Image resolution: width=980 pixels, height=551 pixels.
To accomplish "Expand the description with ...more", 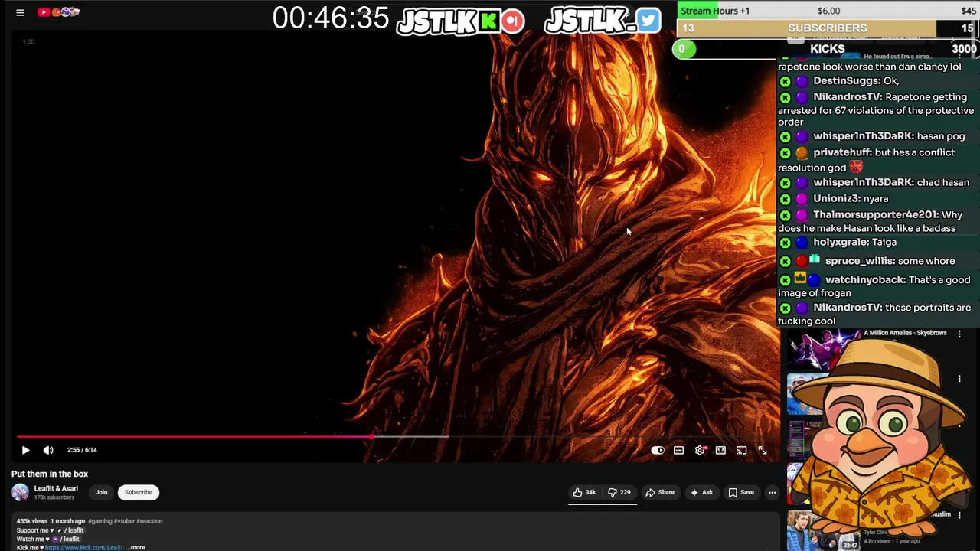I will pyautogui.click(x=136, y=548).
